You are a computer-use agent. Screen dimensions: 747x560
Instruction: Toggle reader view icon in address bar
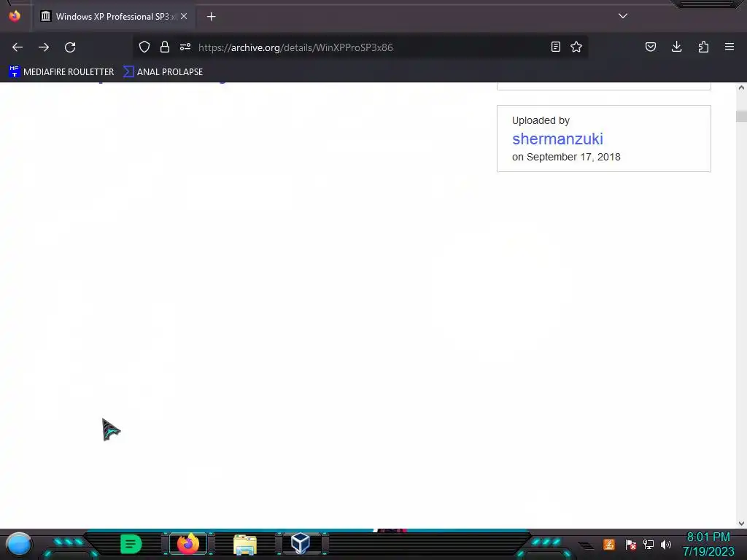[x=555, y=47]
